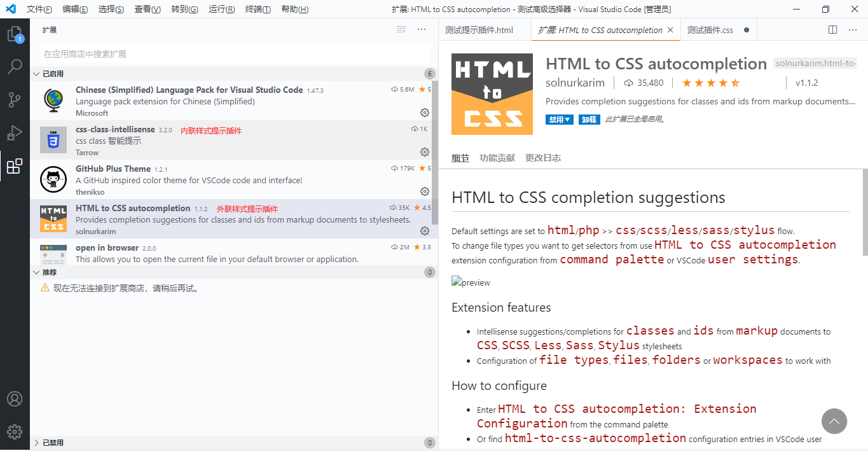Select HTML to CSS autocompletion list row
The height and width of the screenshot is (451, 868).
tap(231, 219)
